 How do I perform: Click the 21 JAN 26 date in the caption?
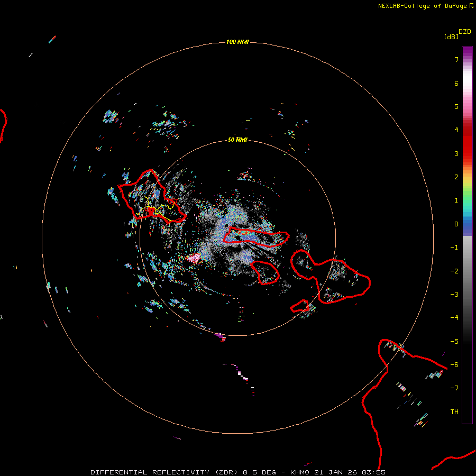[336, 472]
